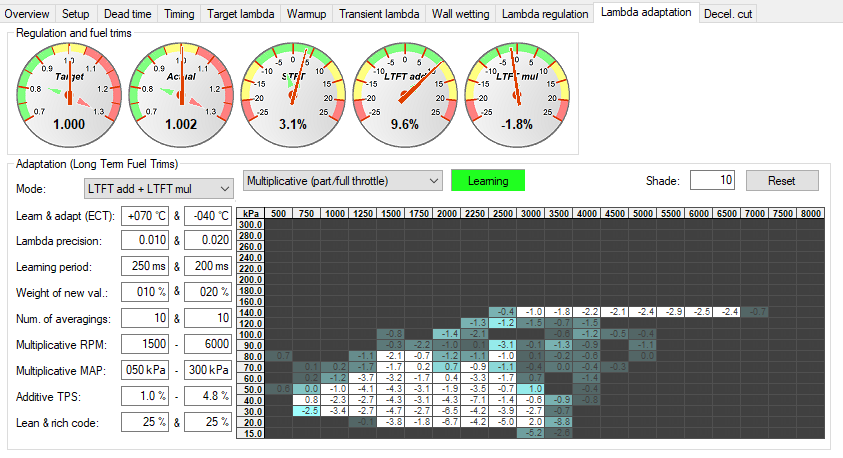Select cell -5.0 in 20.0 kPa row
The width and height of the screenshot is (843, 458).
503,422
